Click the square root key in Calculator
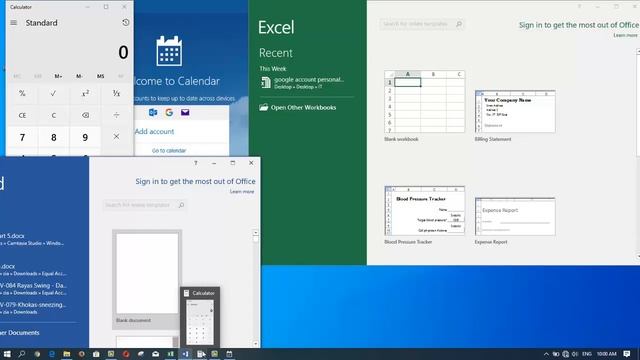Image resolution: width=640 pixels, height=360 pixels. point(53,93)
